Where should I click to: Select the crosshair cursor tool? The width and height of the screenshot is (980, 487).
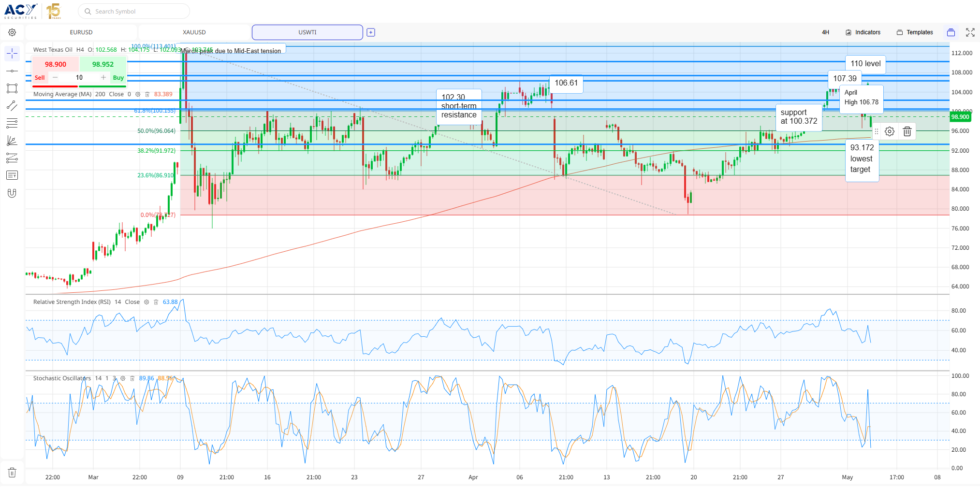coord(12,53)
